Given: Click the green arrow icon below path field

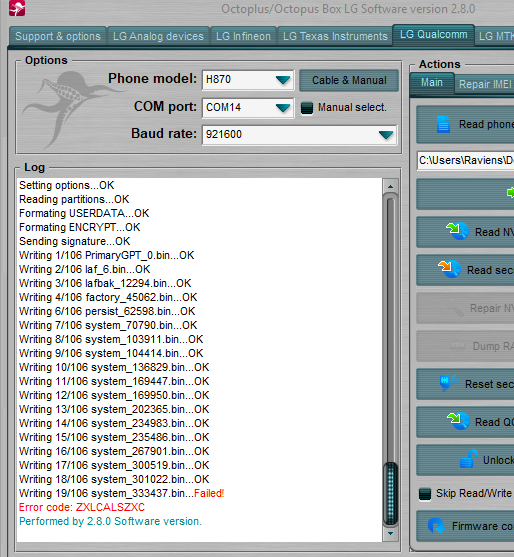Looking at the screenshot, I should coord(510,193).
